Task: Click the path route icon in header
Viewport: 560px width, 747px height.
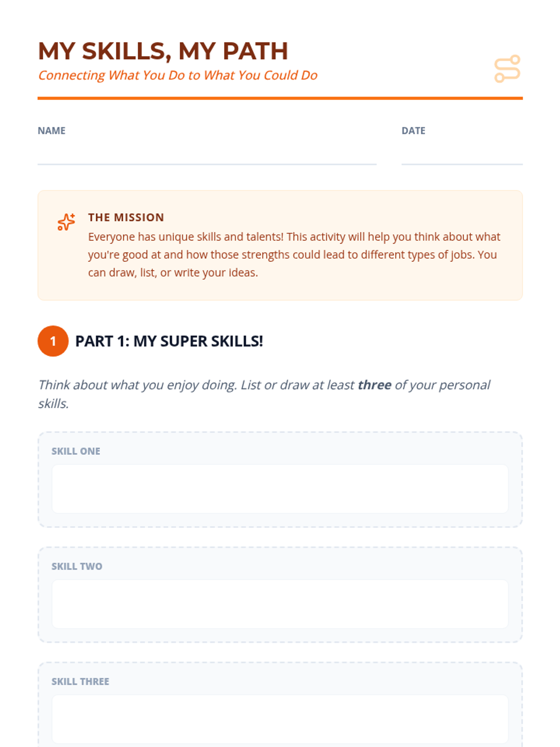Action: (x=507, y=69)
